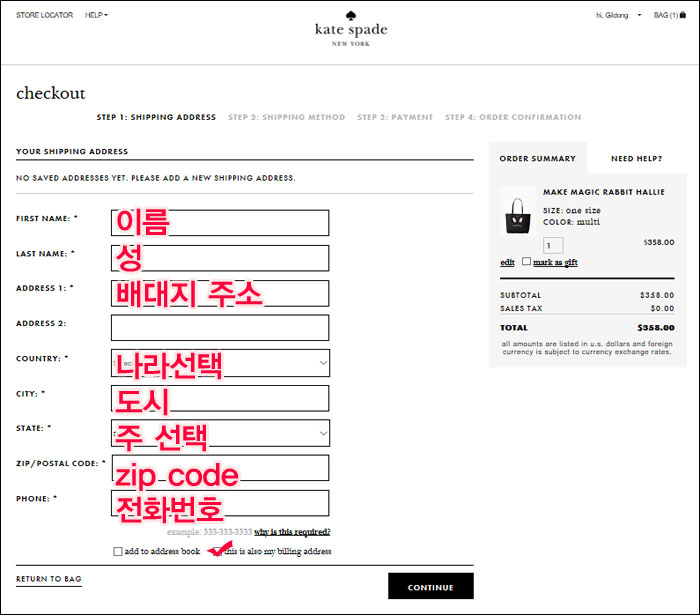Click the Return to Bag link

(x=49, y=579)
